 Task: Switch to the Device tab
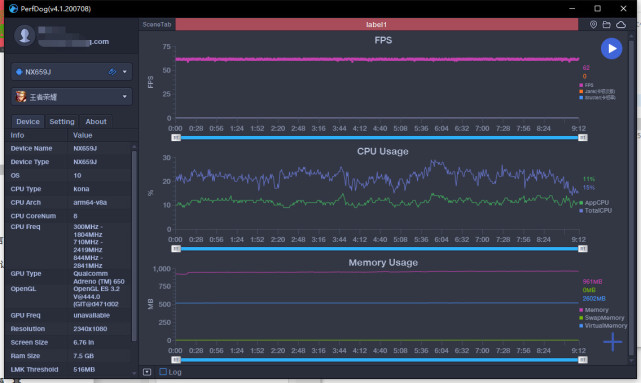[28, 121]
